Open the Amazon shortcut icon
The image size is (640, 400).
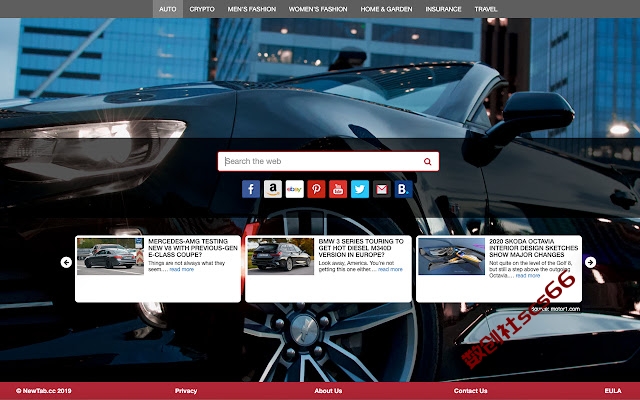click(x=273, y=189)
